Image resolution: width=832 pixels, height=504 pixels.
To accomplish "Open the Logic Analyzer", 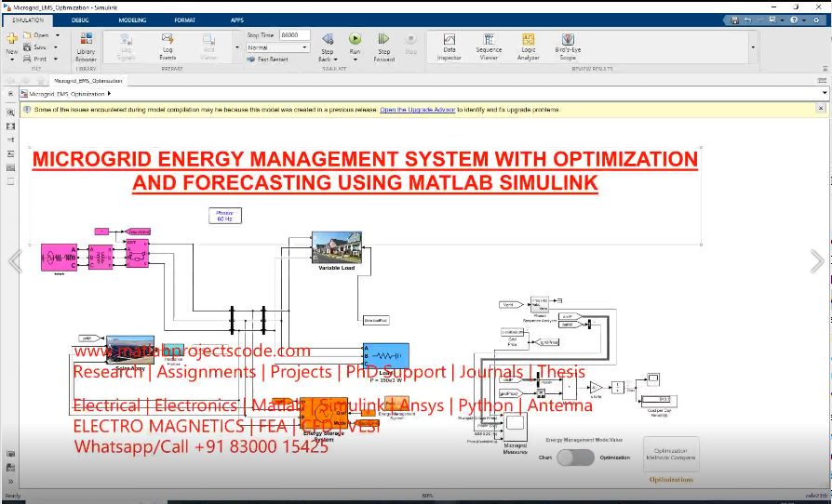I will tap(528, 45).
